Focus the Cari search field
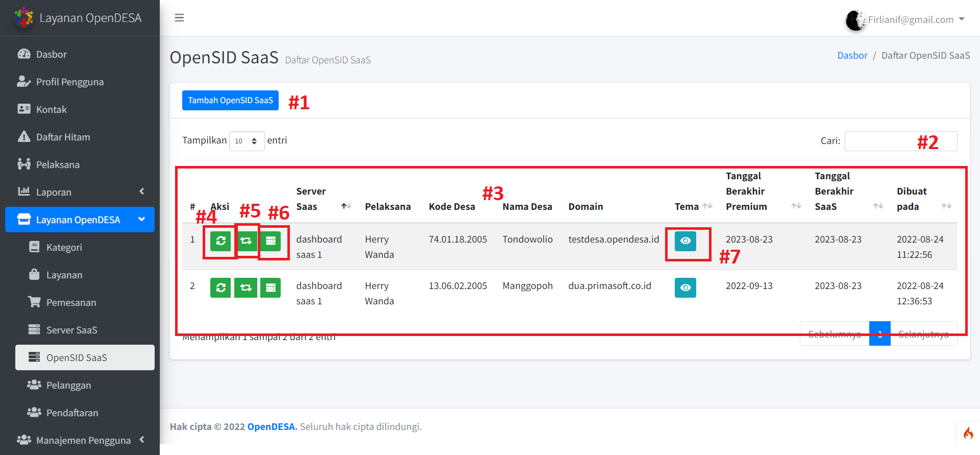 click(901, 141)
